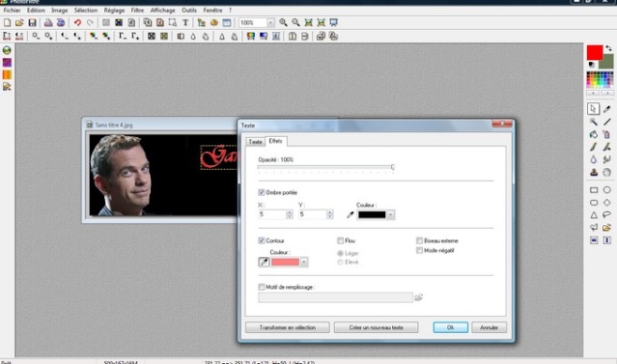Click the eyedropper beside the Ombre color
This screenshot has height=364, width=617.
tap(351, 215)
